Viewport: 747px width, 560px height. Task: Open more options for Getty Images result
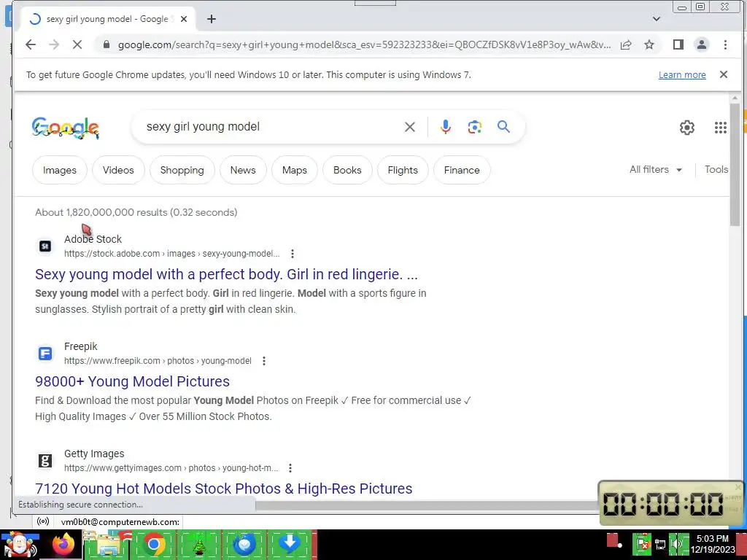tap(290, 468)
